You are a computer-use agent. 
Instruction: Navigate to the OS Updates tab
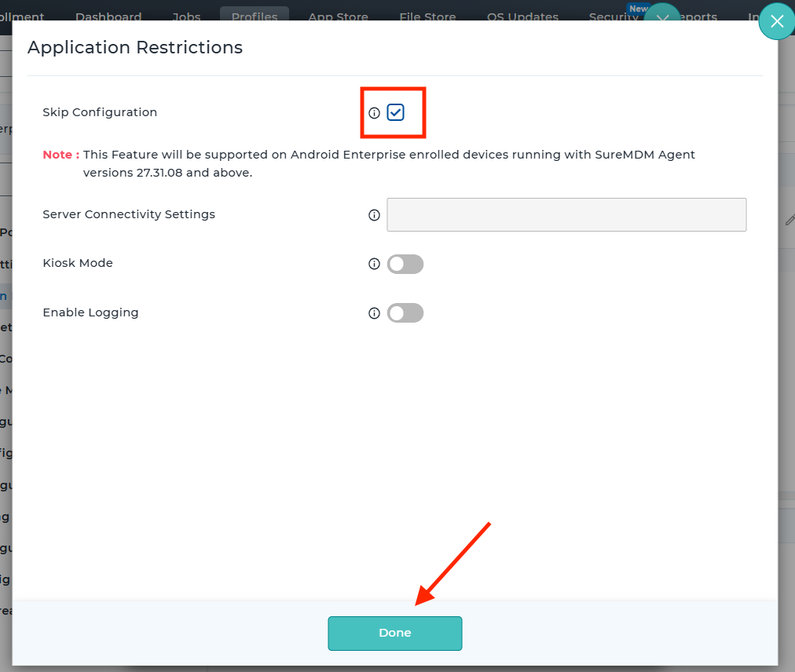click(522, 16)
